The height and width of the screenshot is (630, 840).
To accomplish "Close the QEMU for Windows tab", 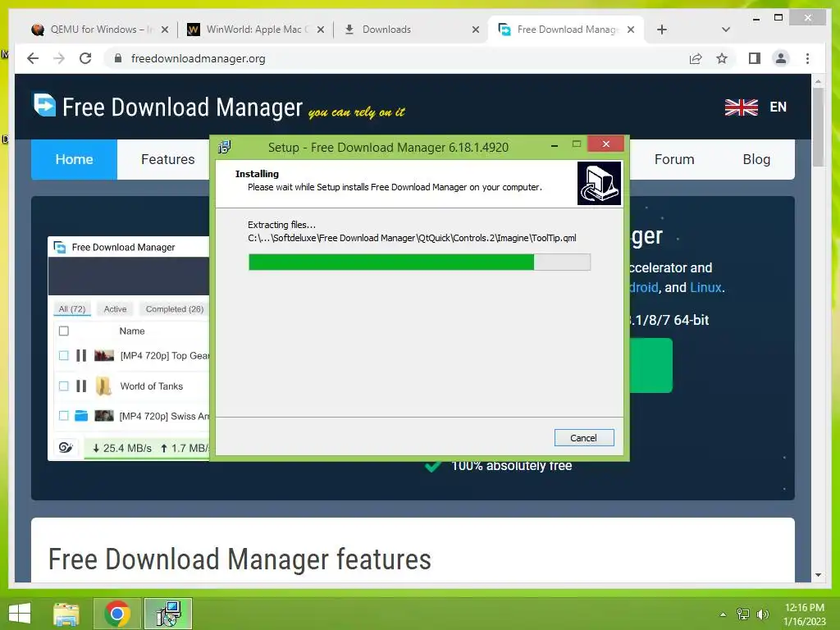I will (165, 30).
